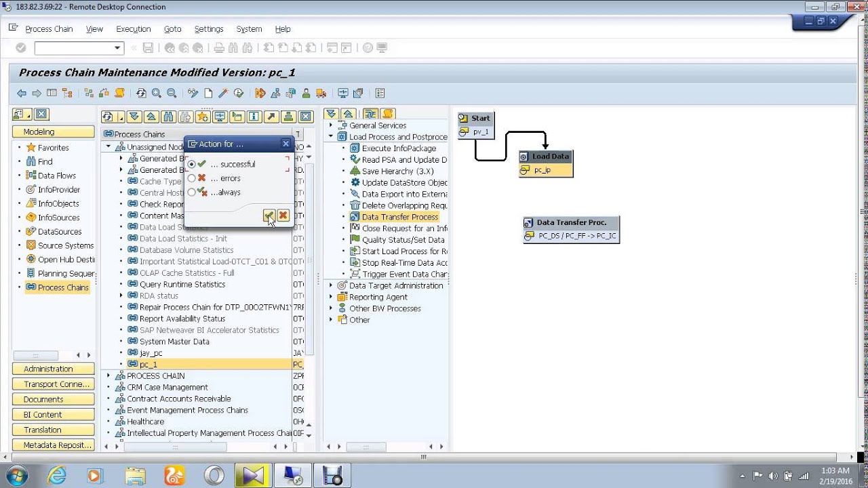Expand Data Target Administration category
868x488 pixels.
point(331,285)
